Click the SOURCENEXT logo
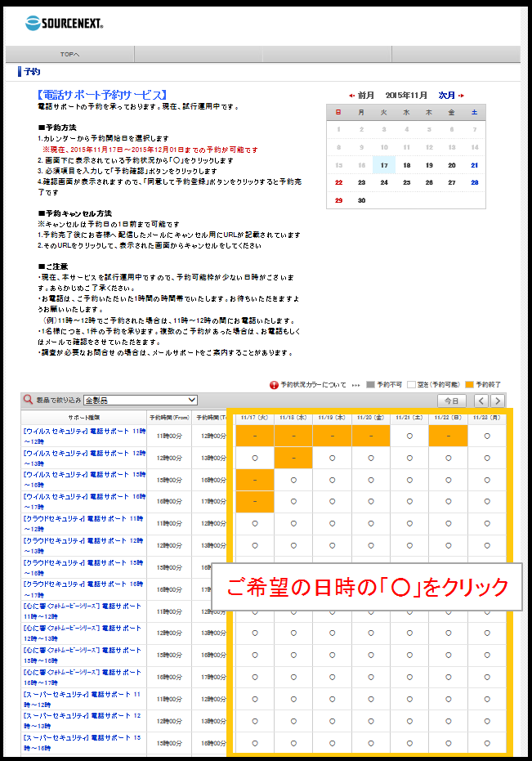 point(65,23)
